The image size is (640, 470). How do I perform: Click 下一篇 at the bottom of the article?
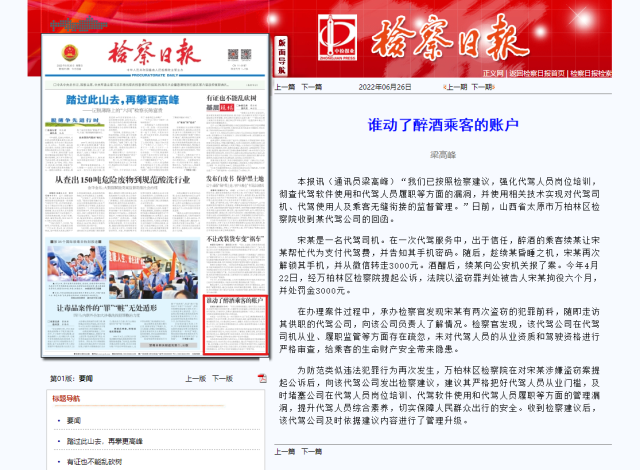tap(312, 451)
